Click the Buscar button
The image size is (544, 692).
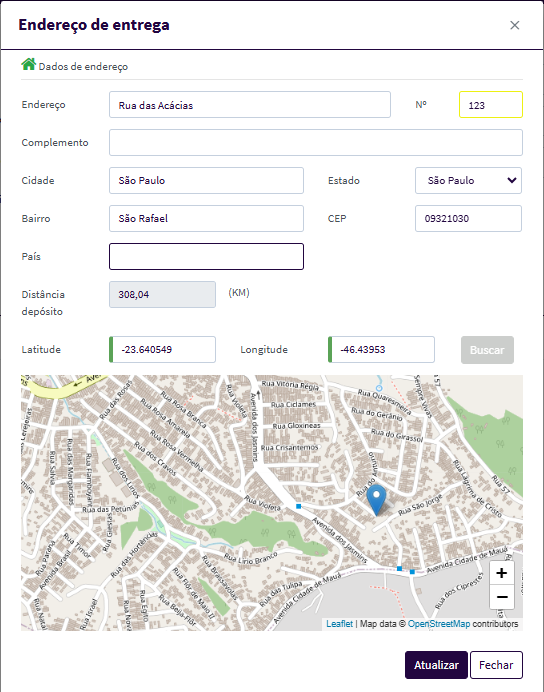[487, 350]
